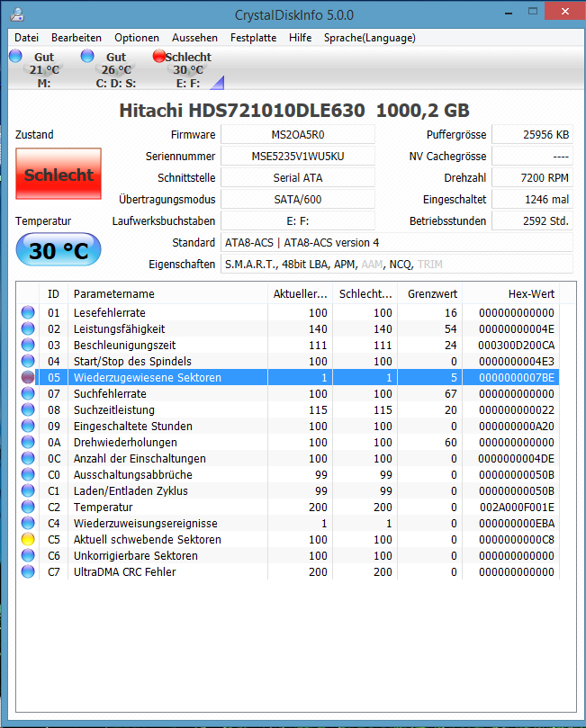Click the ID column header
The image size is (586, 728).
(53, 294)
